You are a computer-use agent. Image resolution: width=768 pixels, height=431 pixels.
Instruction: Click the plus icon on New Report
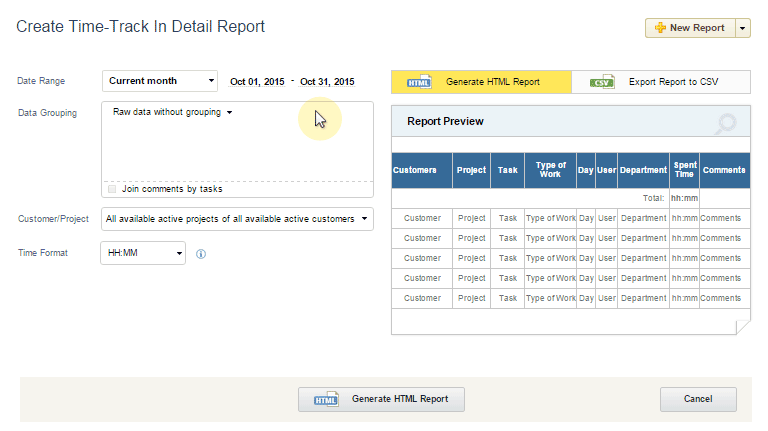660,28
